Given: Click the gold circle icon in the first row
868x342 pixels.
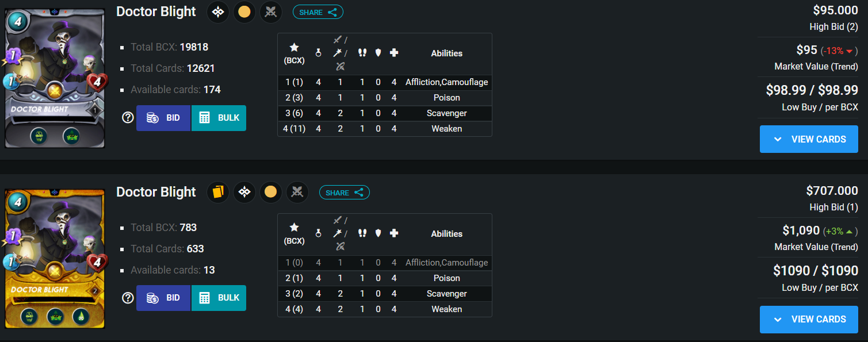Looking at the screenshot, I should pos(244,11).
